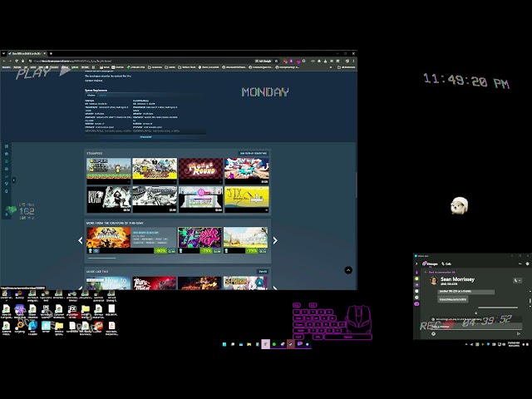Viewport: 532px width, 399px height.
Task: Show next games from the creators
Action: pyautogui.click(x=275, y=240)
